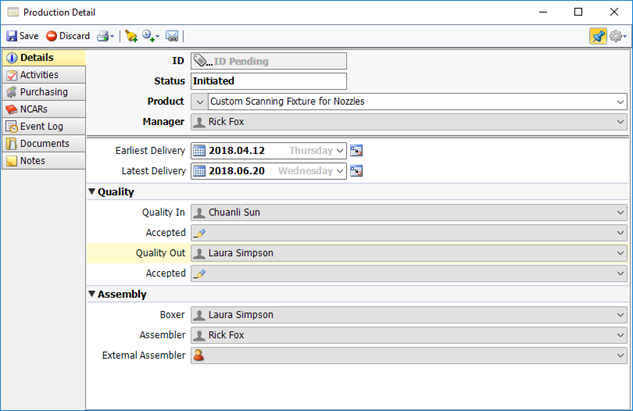The image size is (633, 411).
Task: Open the Notes tab
Action: coord(44,161)
